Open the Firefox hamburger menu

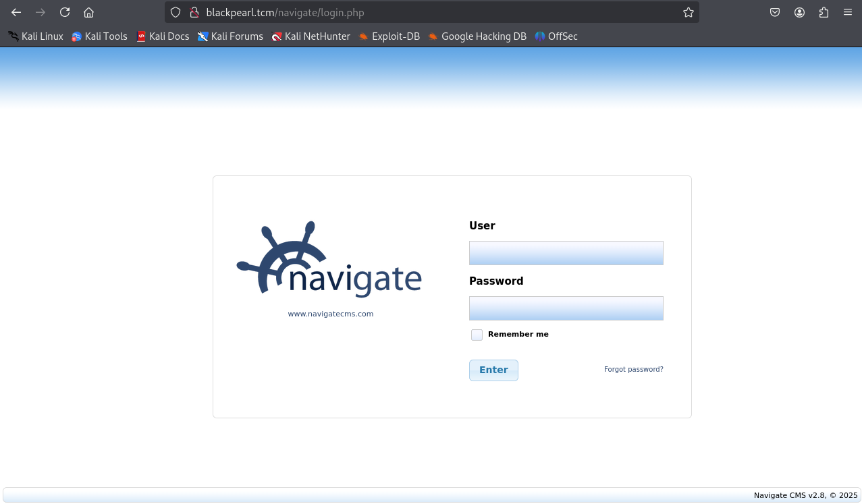pos(848,12)
